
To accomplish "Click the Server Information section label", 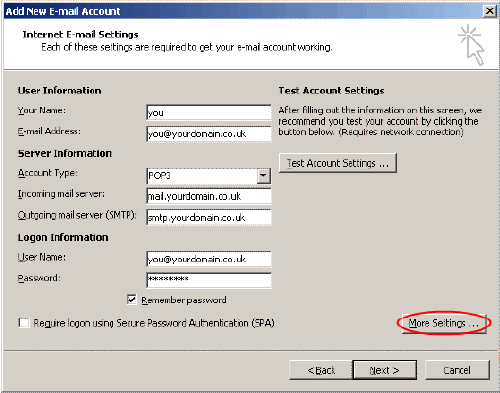I will (x=65, y=153).
